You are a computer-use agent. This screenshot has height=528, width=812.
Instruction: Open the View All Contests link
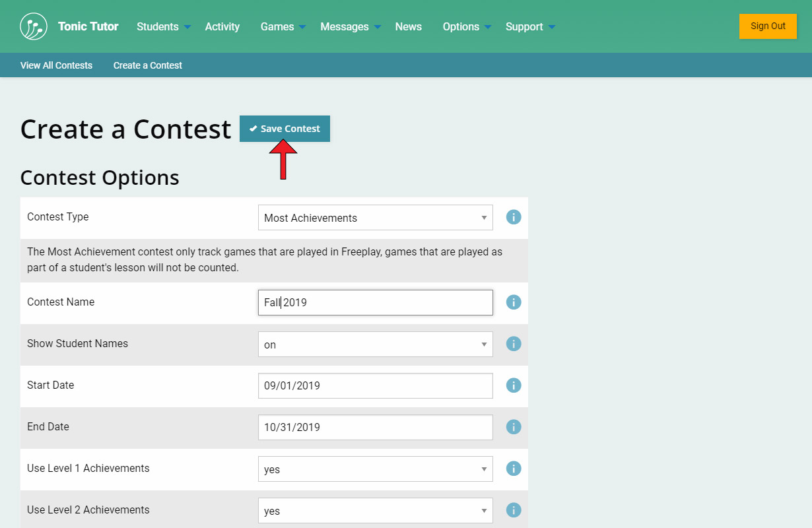point(56,65)
